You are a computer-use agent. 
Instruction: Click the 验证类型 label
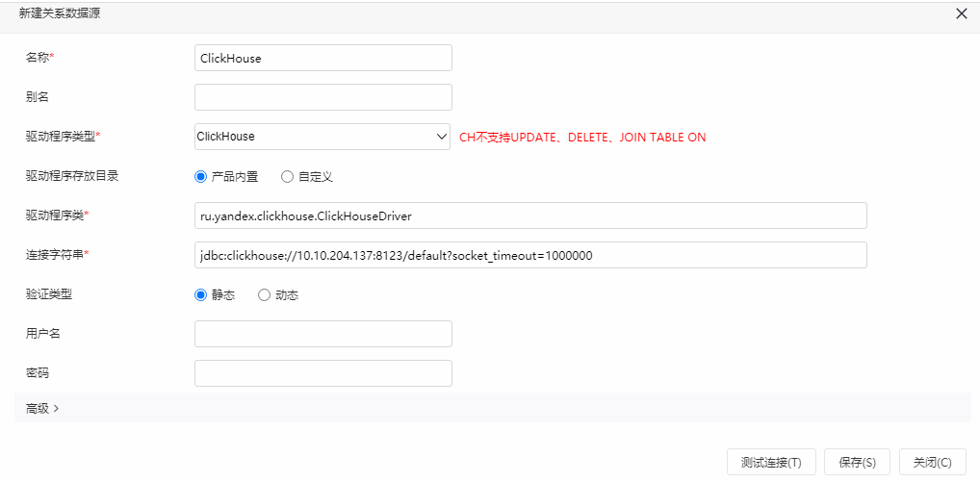(49, 294)
